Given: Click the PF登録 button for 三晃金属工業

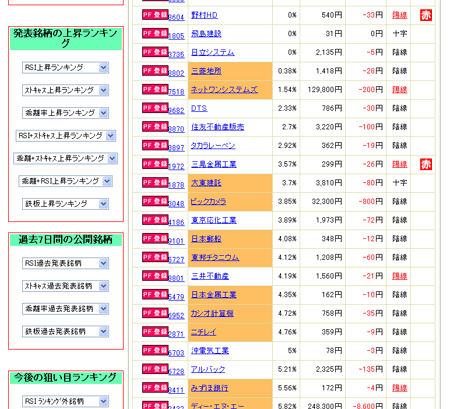Looking at the screenshot, I should [x=155, y=164].
